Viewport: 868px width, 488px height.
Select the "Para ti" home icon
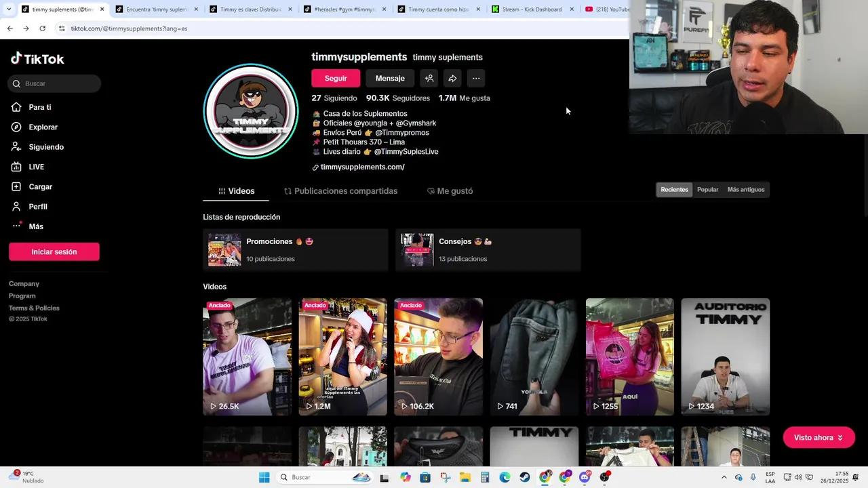(18, 107)
